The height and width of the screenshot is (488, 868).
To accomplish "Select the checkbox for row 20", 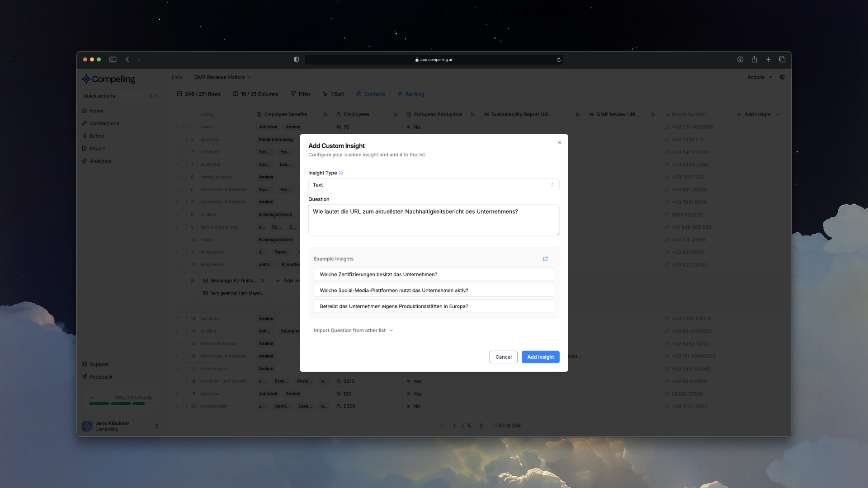I will [184, 406].
